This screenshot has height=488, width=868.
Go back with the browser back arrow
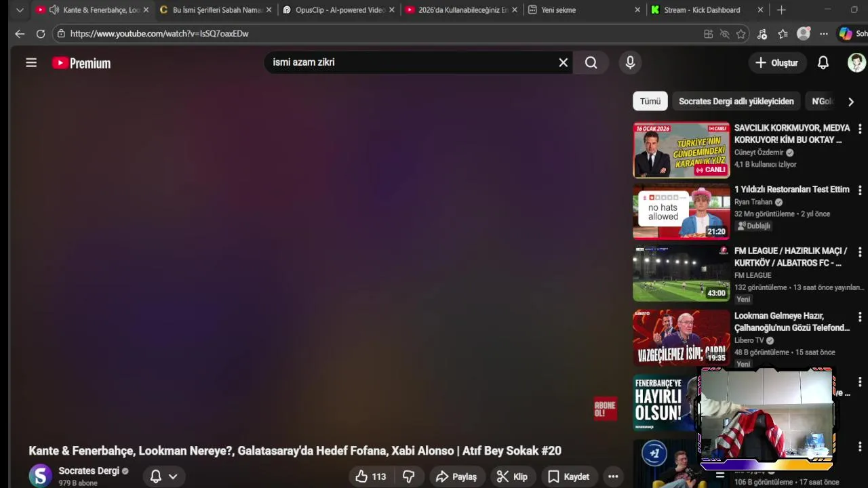(x=19, y=33)
